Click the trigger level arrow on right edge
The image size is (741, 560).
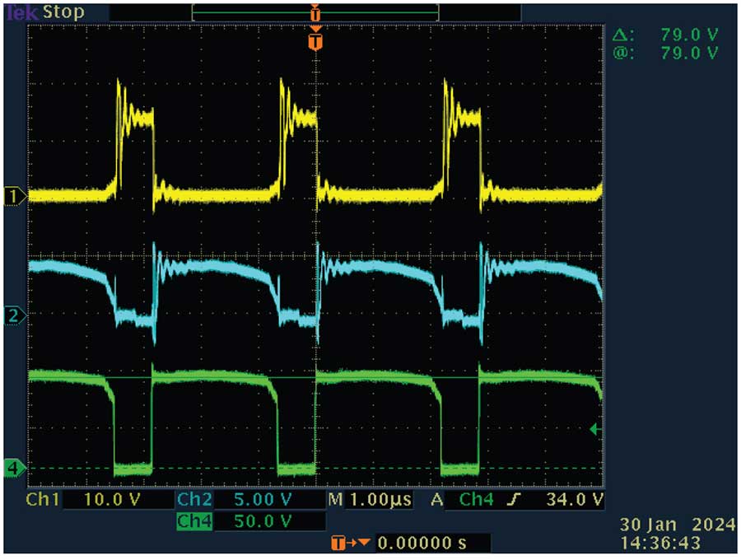[597, 429]
